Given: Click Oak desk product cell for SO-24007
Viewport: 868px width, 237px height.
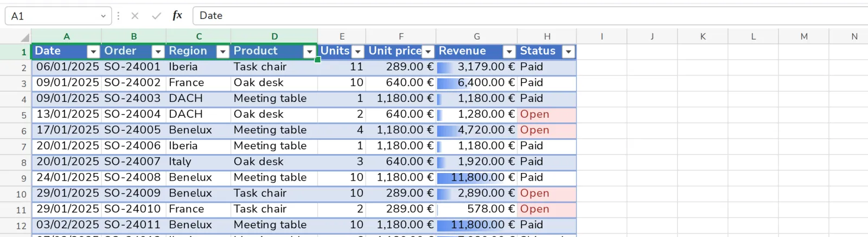Looking at the screenshot, I should pos(275,162).
